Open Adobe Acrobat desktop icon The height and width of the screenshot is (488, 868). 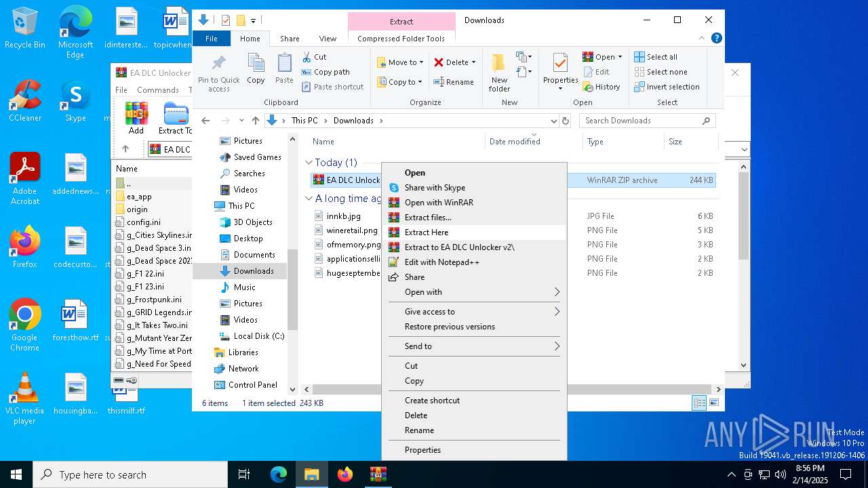[x=25, y=179]
